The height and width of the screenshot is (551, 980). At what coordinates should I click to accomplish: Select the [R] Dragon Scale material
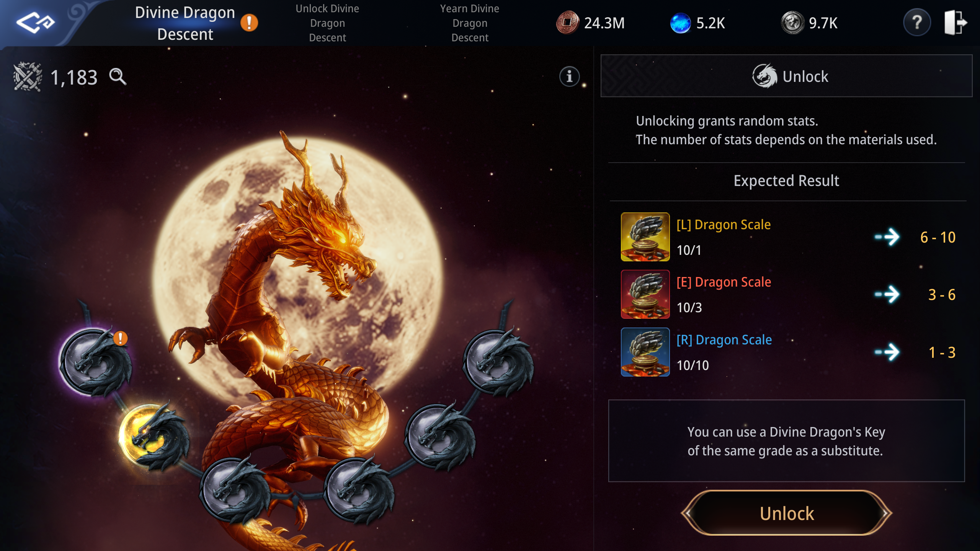645,352
